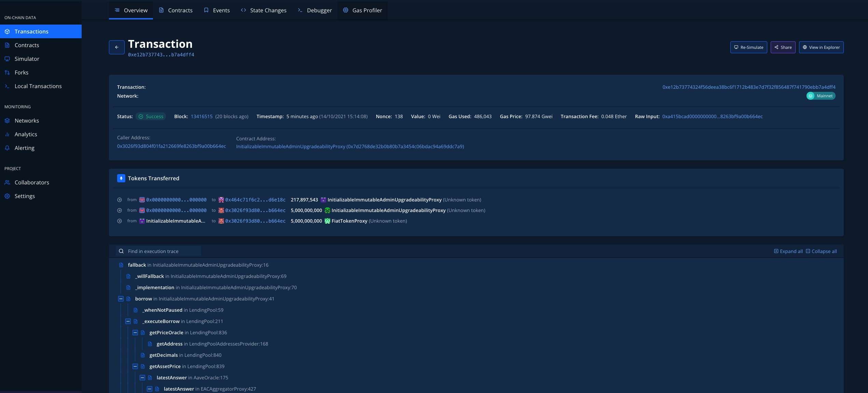Click Expand all in execution trace
The height and width of the screenshot is (393, 868).
point(788,251)
